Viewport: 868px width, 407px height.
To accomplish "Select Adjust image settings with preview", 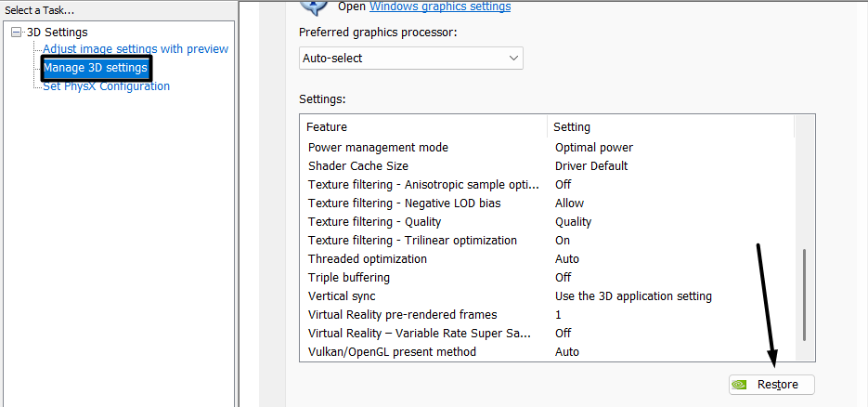I will pyautogui.click(x=135, y=48).
